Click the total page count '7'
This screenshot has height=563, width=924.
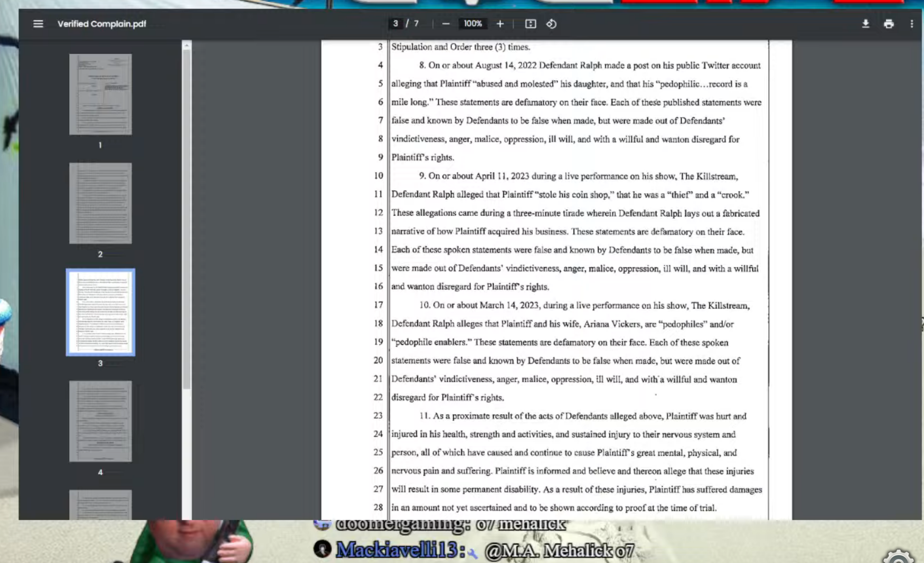[416, 24]
